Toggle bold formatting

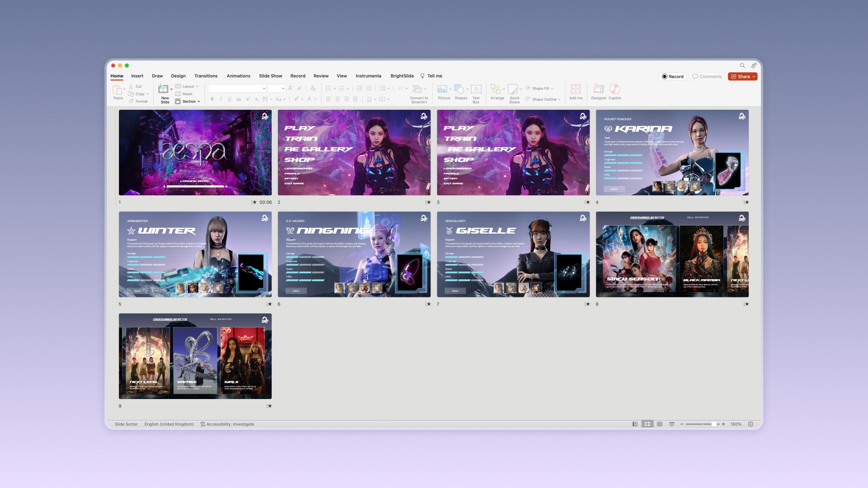pyautogui.click(x=212, y=99)
